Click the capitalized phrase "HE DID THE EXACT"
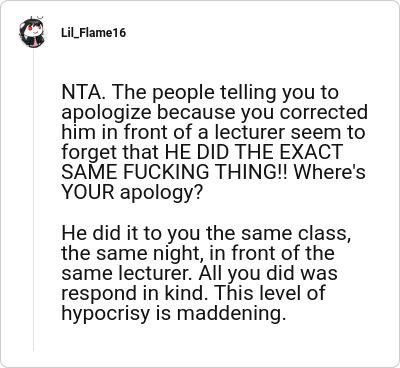Screen dimensions: 400x368 pyautogui.click(x=254, y=152)
